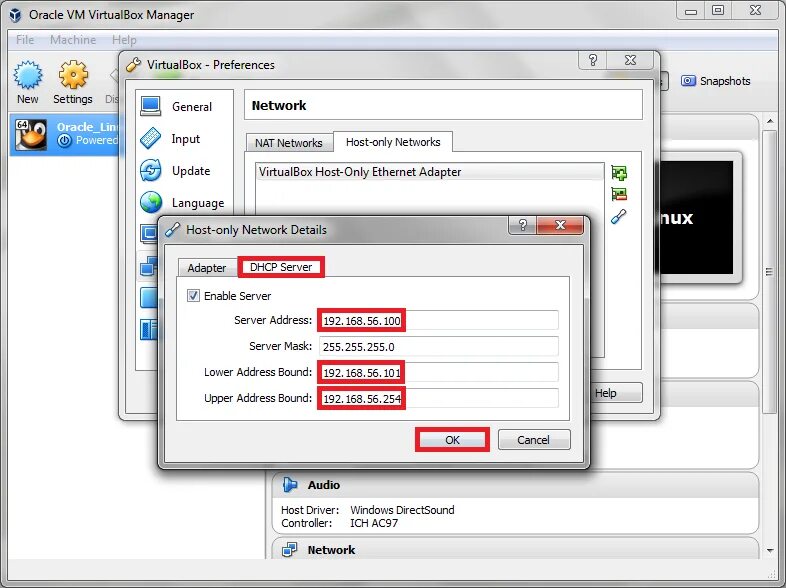Click the Upper Address Bound field

[x=439, y=399]
